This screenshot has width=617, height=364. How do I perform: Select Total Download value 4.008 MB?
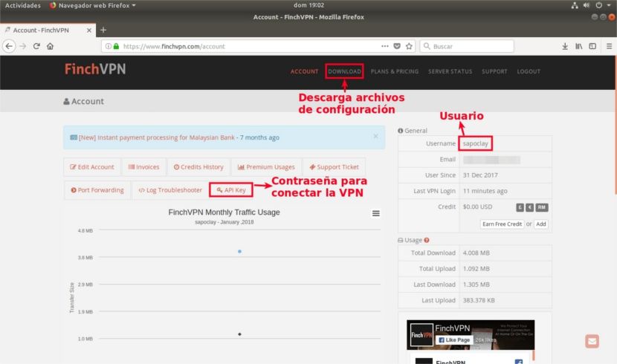click(x=476, y=253)
